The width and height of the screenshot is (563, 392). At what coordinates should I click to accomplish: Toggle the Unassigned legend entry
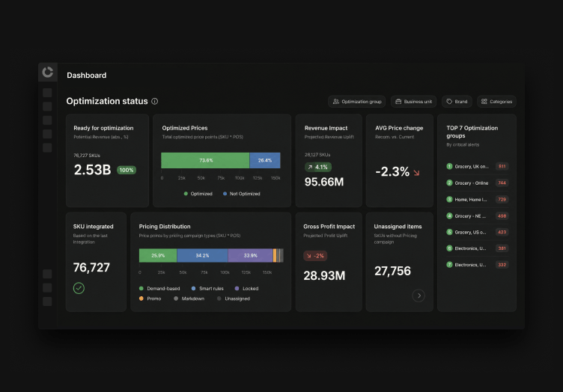pos(234,298)
